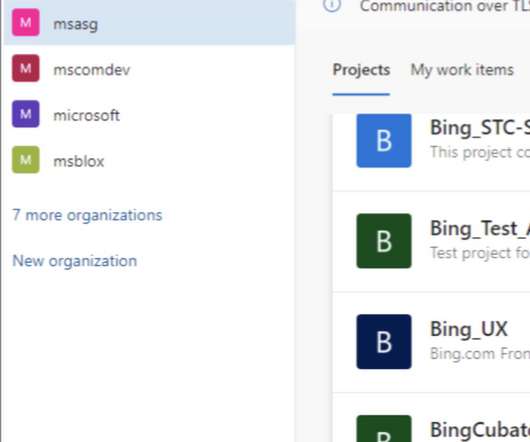Open the BingCubator project title
530x442 pixels.
(480, 429)
